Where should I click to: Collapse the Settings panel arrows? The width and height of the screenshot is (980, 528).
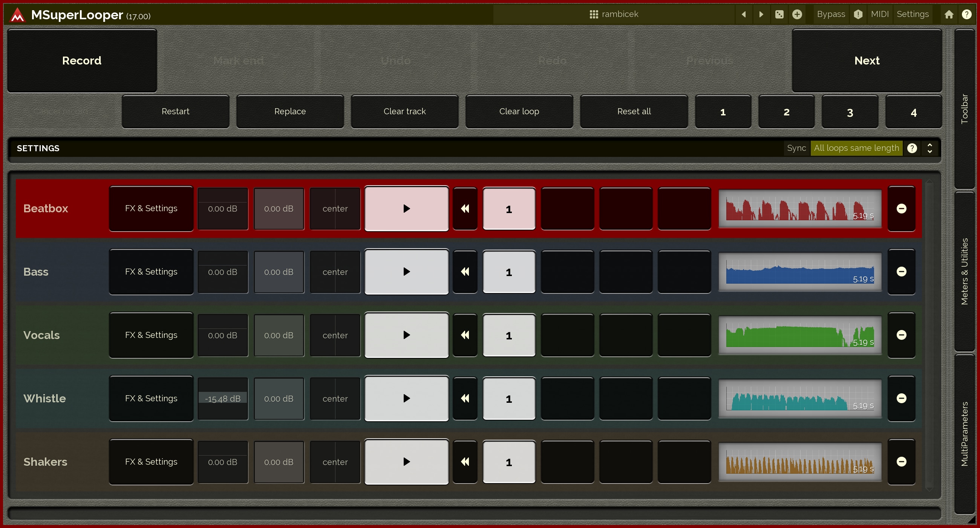[930, 148]
